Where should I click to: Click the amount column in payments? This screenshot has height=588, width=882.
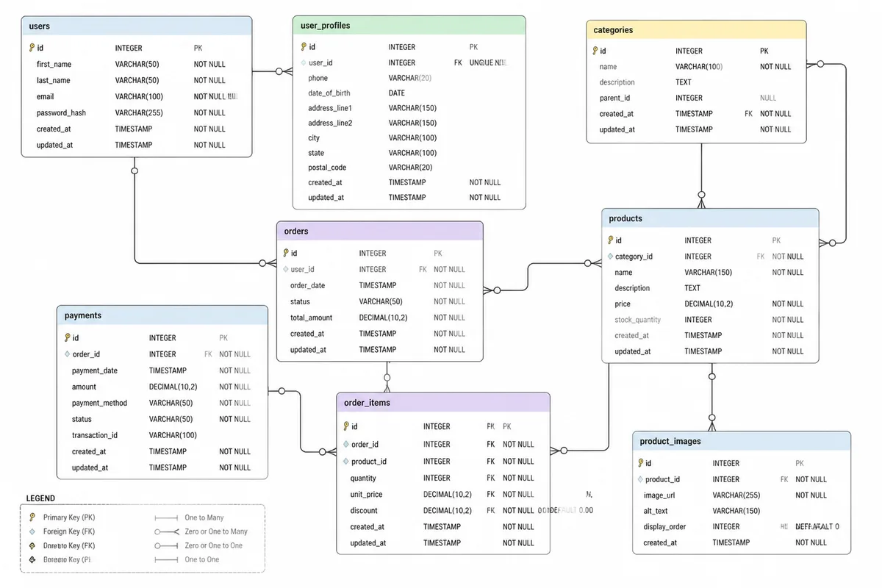pyautogui.click(x=84, y=387)
